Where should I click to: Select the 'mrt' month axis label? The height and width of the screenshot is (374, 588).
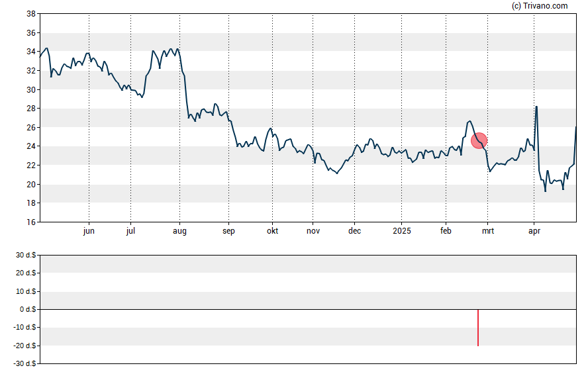488,231
